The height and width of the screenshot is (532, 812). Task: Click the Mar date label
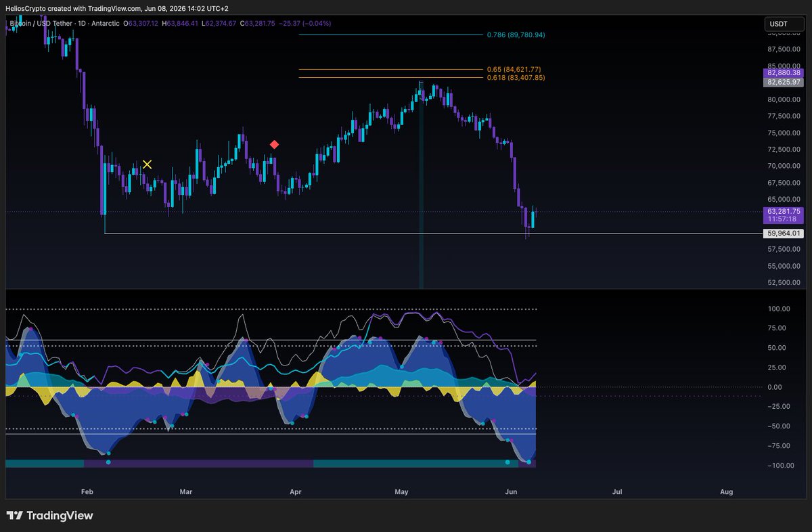coord(187,491)
